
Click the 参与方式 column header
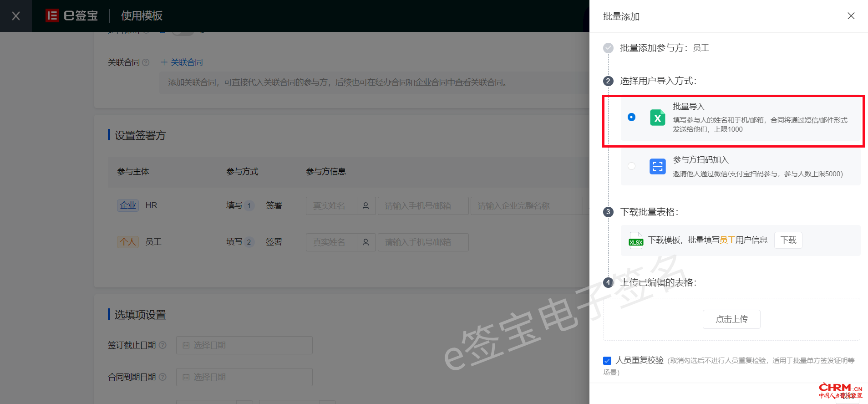(242, 172)
